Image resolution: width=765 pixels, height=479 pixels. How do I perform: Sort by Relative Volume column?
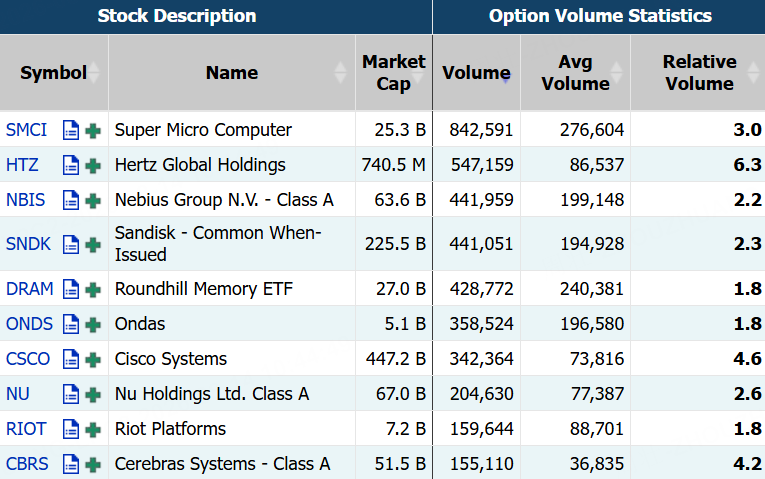tap(698, 73)
